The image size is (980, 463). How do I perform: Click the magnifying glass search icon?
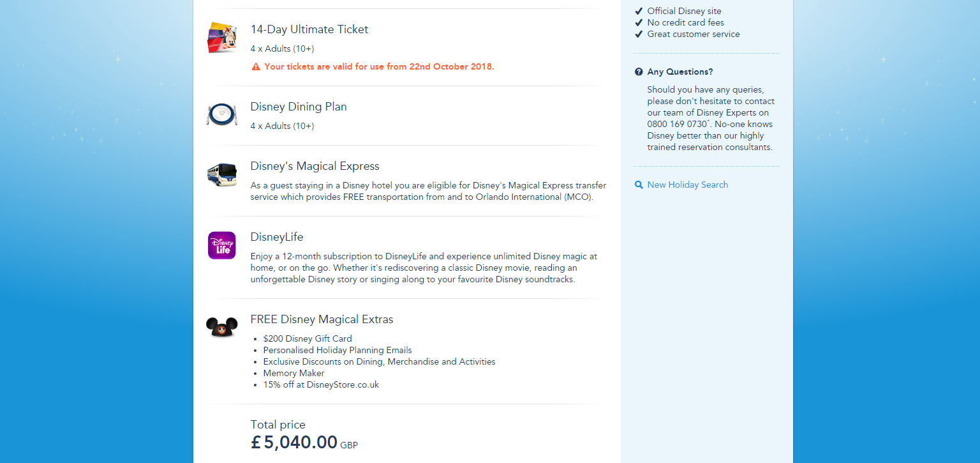[x=639, y=185]
